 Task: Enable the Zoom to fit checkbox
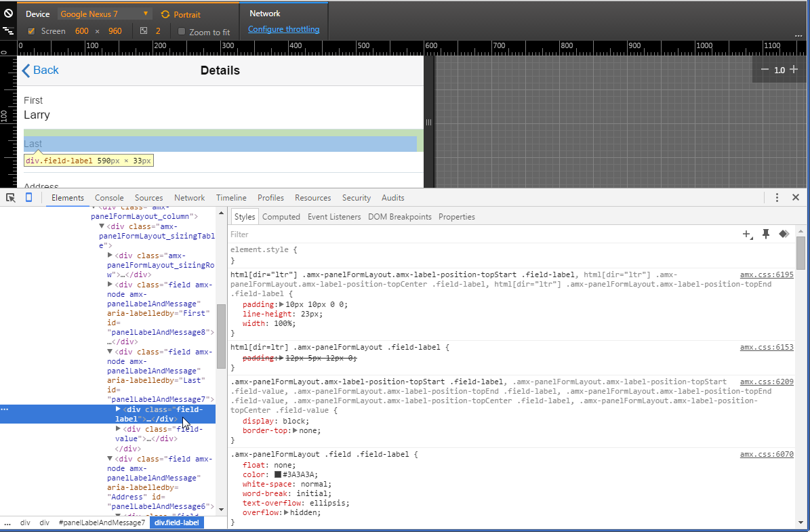tap(182, 32)
